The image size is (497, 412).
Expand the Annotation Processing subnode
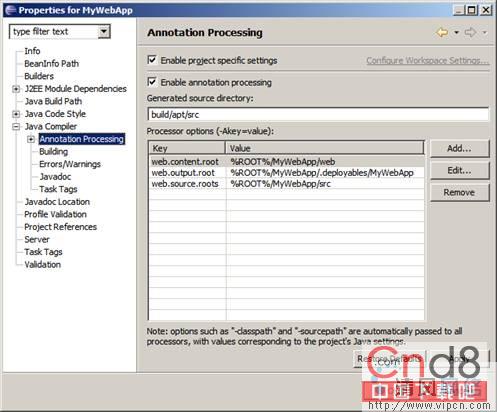pos(31,139)
